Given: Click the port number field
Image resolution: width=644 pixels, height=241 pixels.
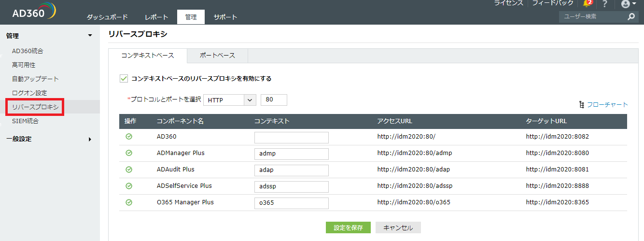Looking at the screenshot, I should tap(274, 100).
